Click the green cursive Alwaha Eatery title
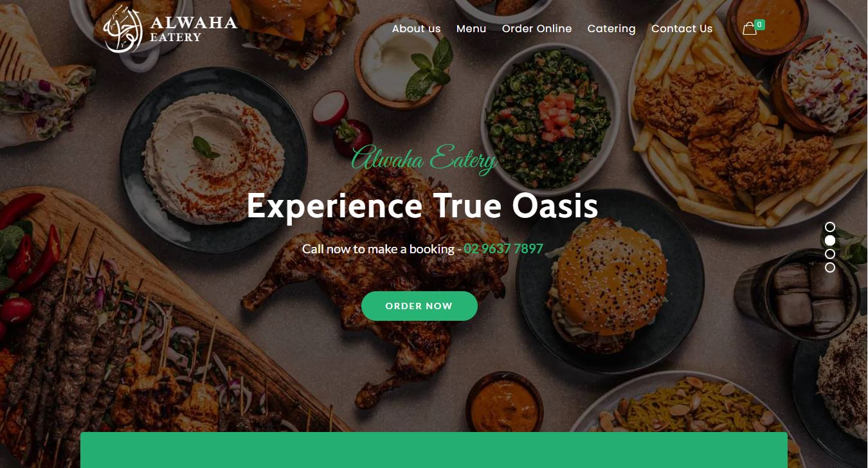 [x=424, y=159]
